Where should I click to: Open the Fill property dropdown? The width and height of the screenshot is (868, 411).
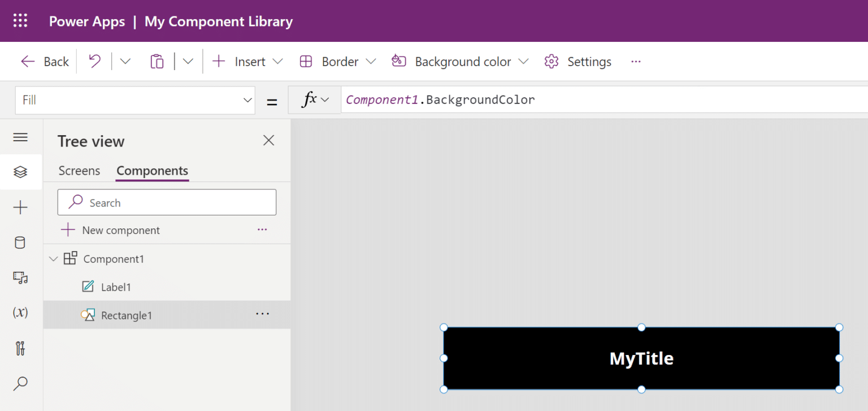pos(248,99)
